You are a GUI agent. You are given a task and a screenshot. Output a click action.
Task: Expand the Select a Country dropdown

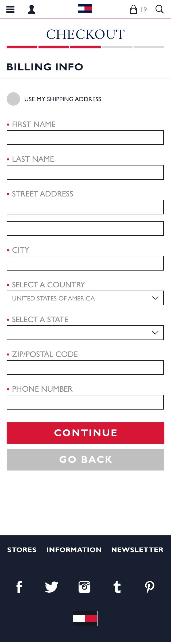[x=85, y=298]
